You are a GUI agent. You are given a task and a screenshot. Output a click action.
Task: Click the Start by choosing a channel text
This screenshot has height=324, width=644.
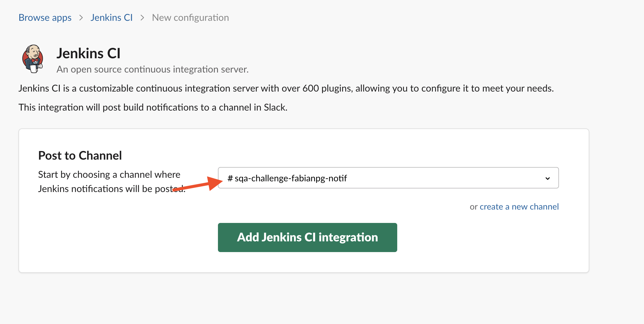112,182
